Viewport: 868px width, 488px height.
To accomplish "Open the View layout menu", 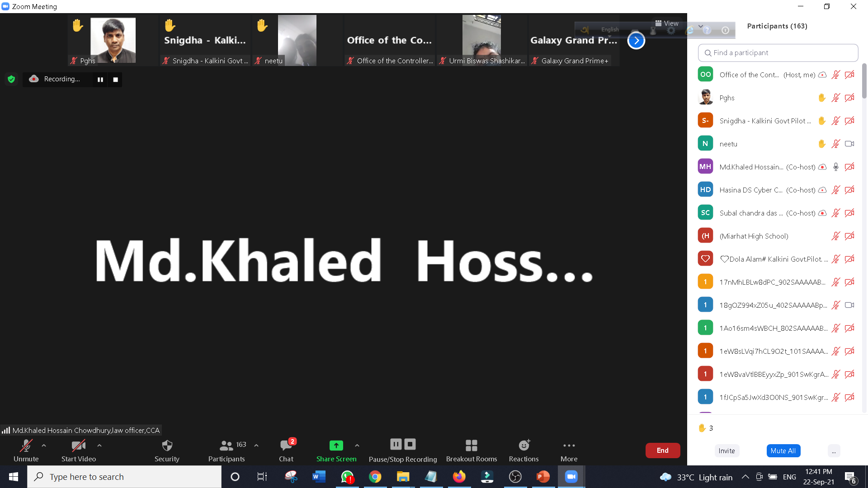I will pos(667,23).
